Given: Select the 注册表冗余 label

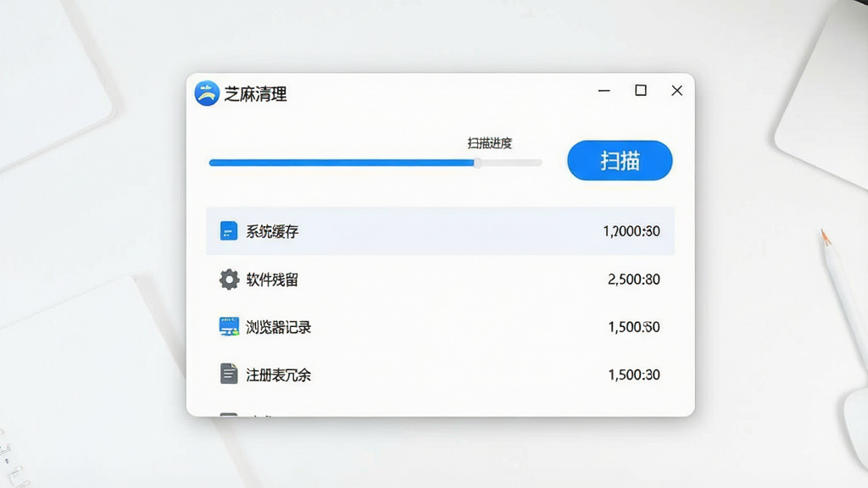Looking at the screenshot, I should click(278, 375).
